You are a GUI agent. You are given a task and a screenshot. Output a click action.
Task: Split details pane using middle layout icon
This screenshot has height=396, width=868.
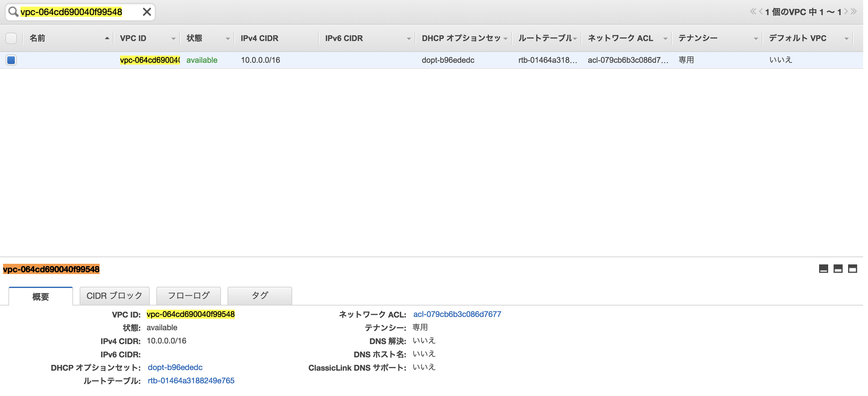(x=838, y=269)
